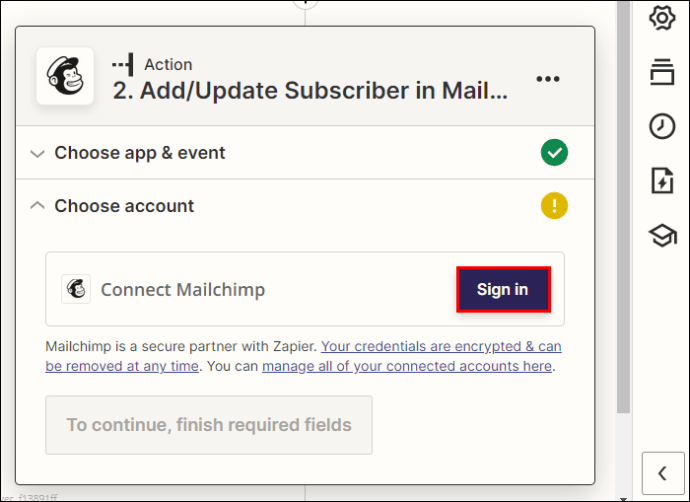This screenshot has width=690, height=502.
Task: Click the vertical scrollbar beside the panel
Action: 623,207
